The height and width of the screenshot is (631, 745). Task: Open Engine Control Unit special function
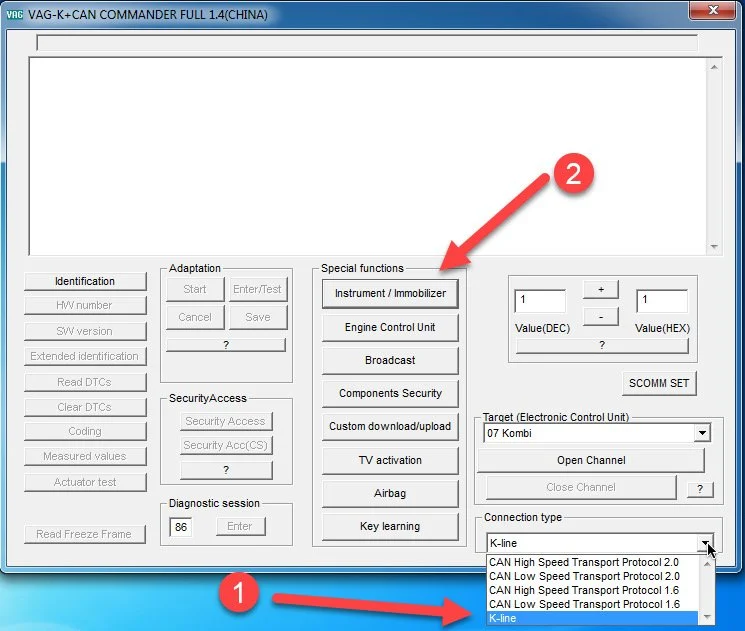pos(390,327)
